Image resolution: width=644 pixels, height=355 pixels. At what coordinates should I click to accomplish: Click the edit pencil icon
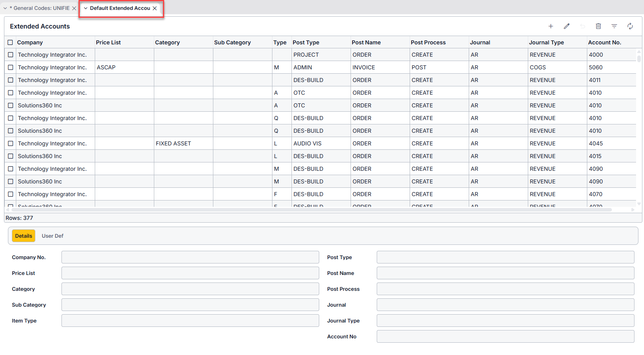point(567,26)
